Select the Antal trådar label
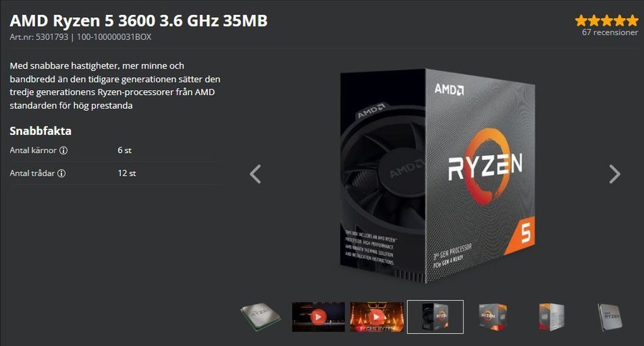 tap(32, 173)
